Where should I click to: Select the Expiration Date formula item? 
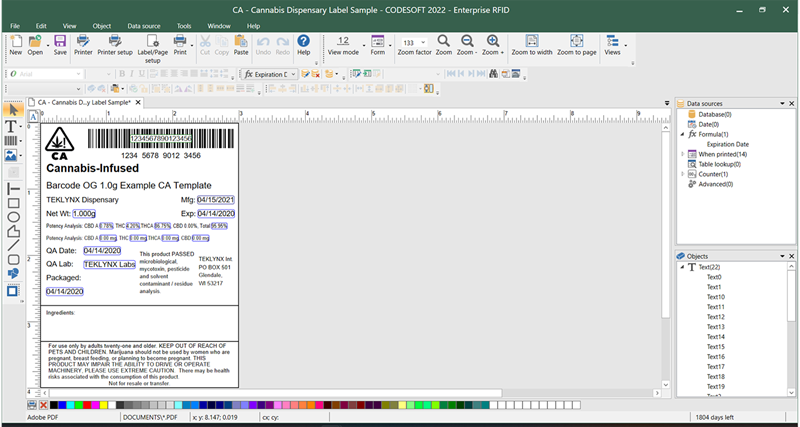point(728,144)
